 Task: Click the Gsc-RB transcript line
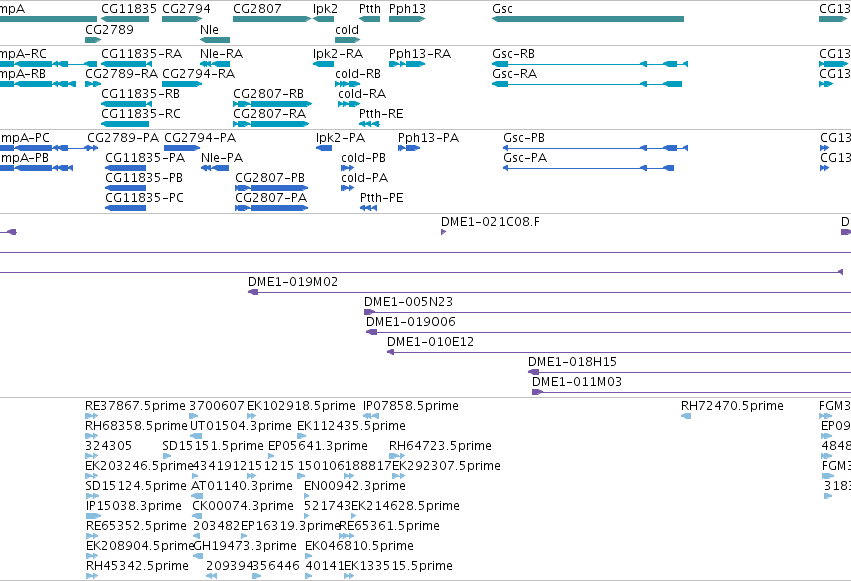(x=590, y=64)
